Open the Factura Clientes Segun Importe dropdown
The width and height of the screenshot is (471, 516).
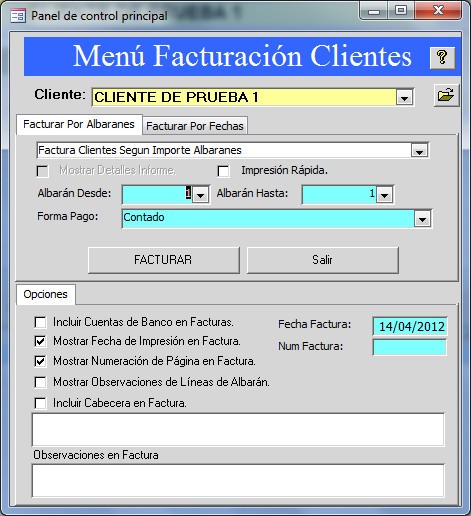pos(419,151)
